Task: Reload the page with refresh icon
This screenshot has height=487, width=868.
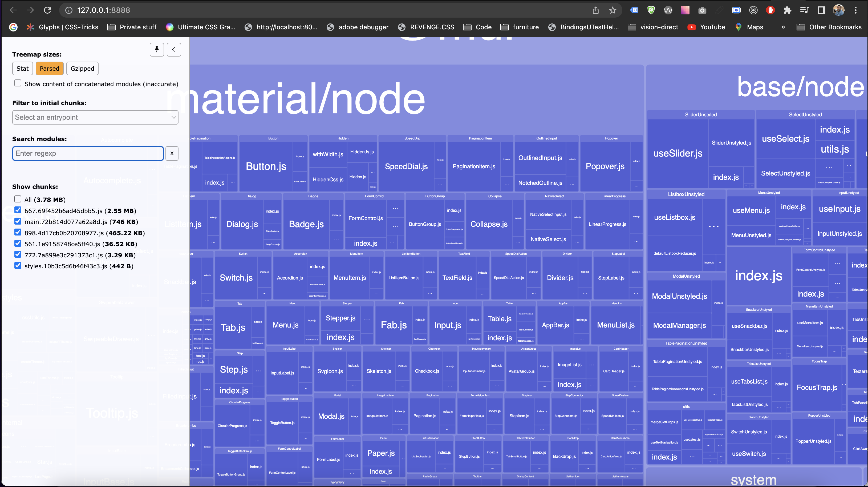Action: pos(47,10)
